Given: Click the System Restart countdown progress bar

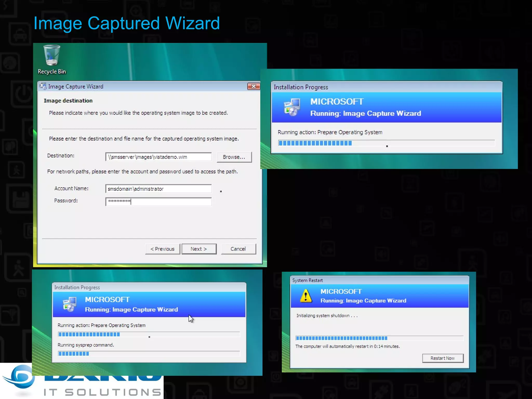Looking at the screenshot, I should (x=379, y=338).
